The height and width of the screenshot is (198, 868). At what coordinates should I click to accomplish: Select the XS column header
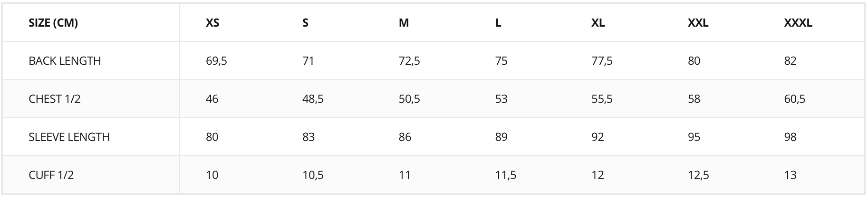212,23
